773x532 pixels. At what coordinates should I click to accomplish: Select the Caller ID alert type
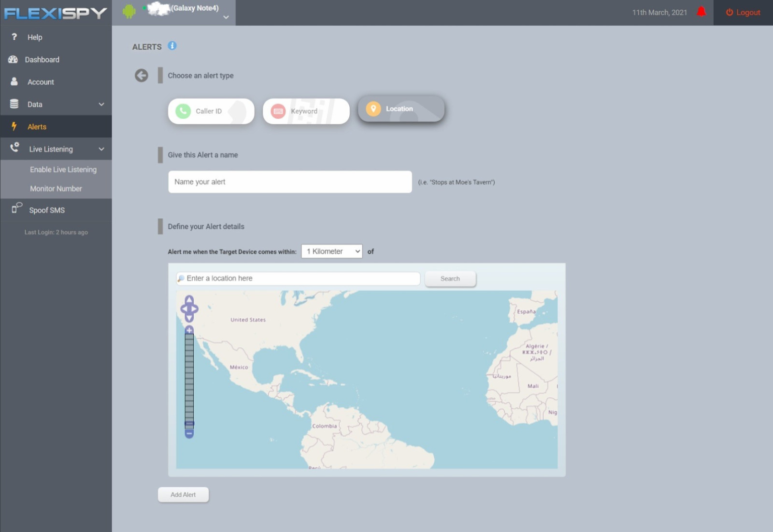point(210,111)
